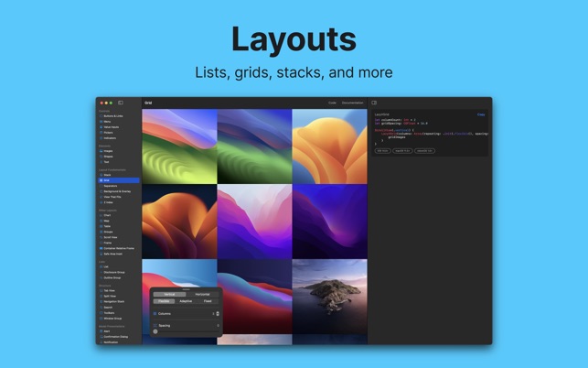
Task: Select the Fixed column sizing segment
Action: click(x=208, y=301)
